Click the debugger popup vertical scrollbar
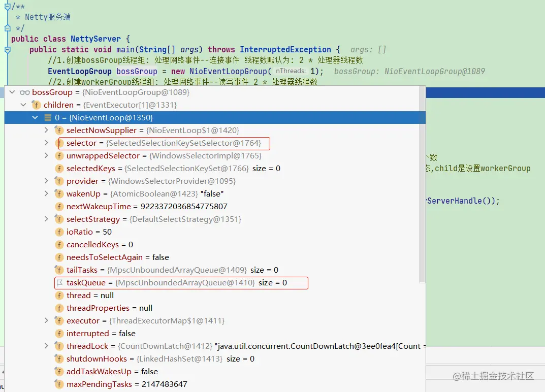This screenshot has width=545, height=392. click(422, 185)
